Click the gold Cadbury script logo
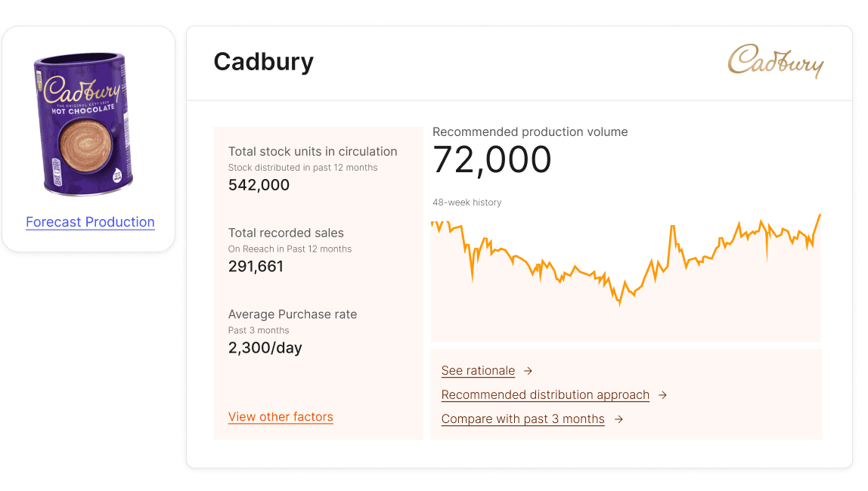This screenshot has height=491, width=868. pyautogui.click(x=775, y=61)
